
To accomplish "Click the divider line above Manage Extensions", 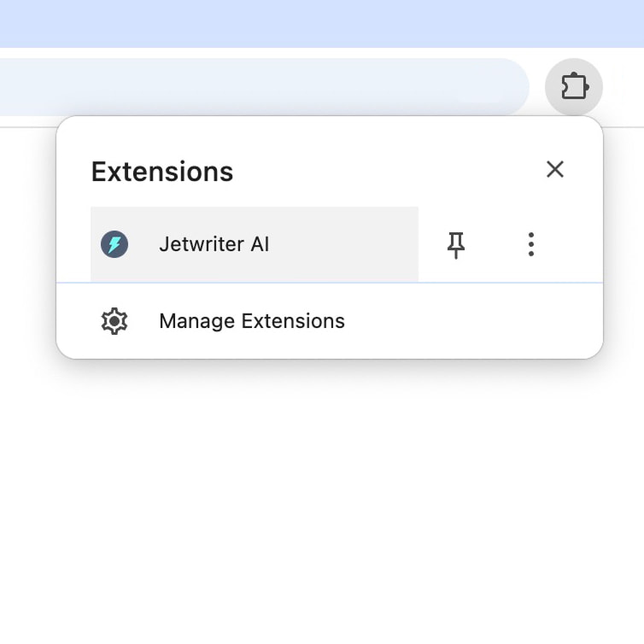I will 330,282.
